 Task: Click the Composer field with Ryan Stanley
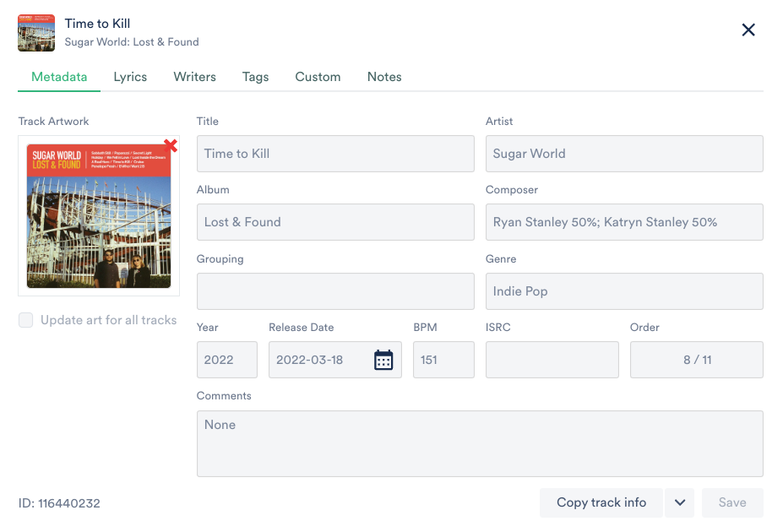click(x=623, y=222)
